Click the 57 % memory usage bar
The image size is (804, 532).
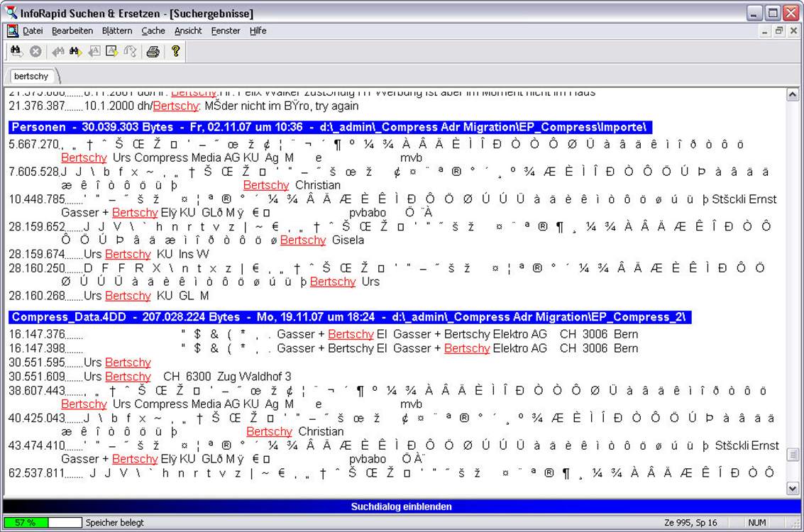point(43,522)
